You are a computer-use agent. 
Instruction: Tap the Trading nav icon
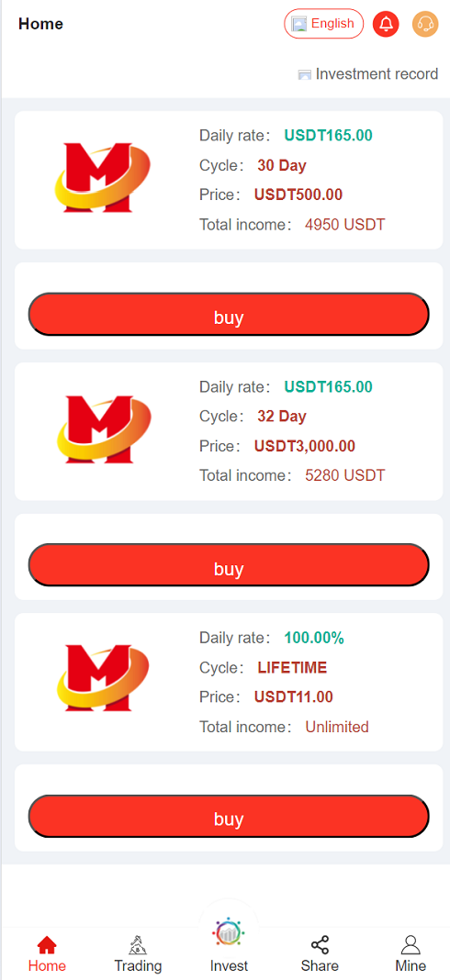(x=138, y=944)
